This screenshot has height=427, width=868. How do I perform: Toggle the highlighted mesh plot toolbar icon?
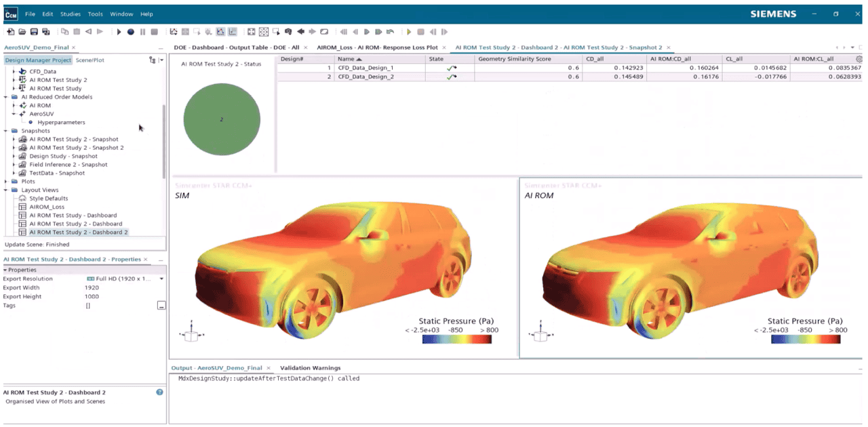[220, 31]
